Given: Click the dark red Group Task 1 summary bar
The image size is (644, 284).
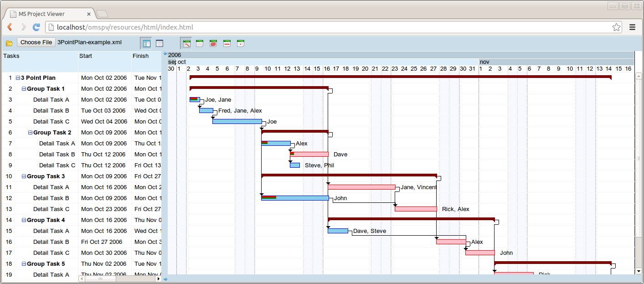Looking at the screenshot, I should tap(259, 88).
